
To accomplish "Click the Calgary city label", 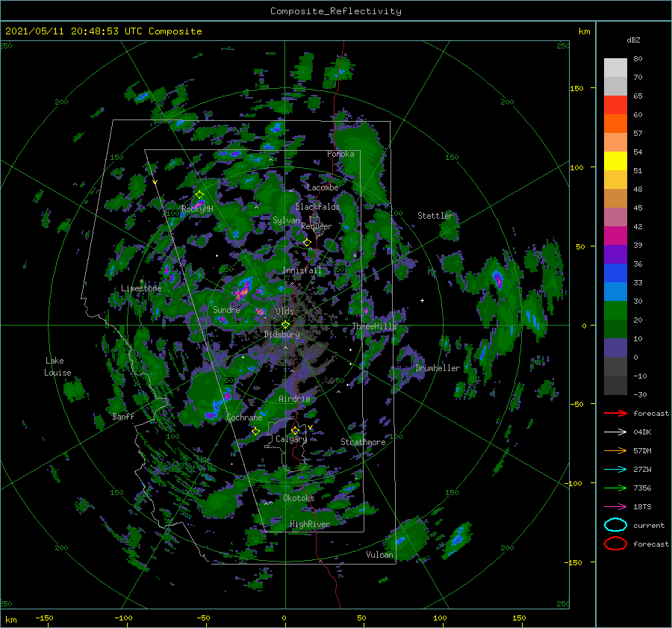I will [291, 439].
